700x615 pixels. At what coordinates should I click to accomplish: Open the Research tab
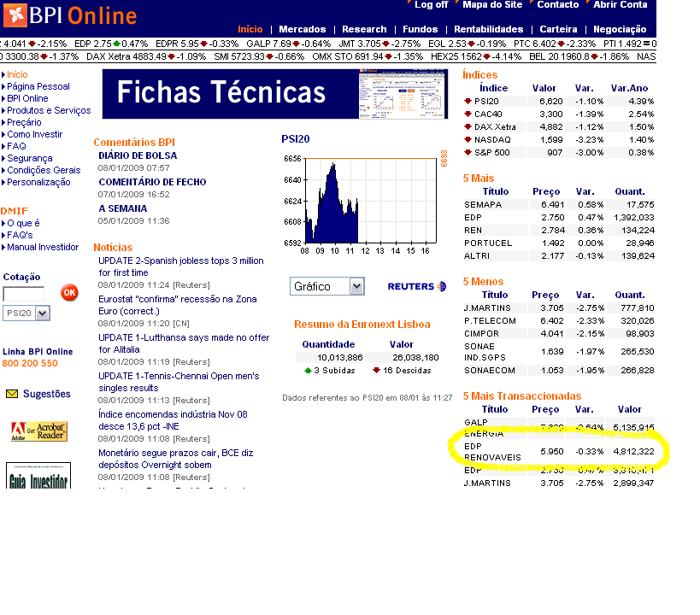[364, 29]
